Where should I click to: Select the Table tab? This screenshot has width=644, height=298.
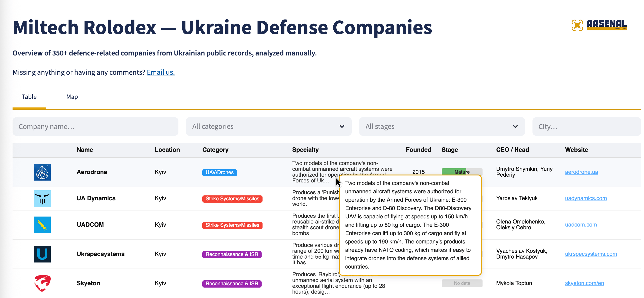click(29, 97)
